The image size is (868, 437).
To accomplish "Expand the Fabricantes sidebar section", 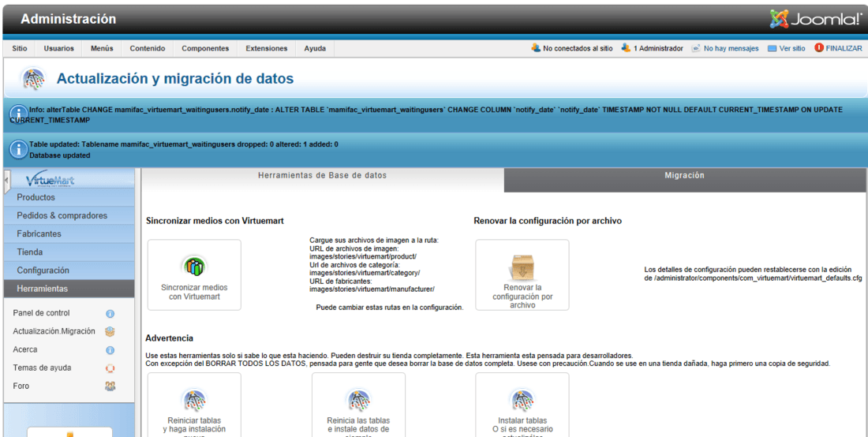I will coord(69,234).
